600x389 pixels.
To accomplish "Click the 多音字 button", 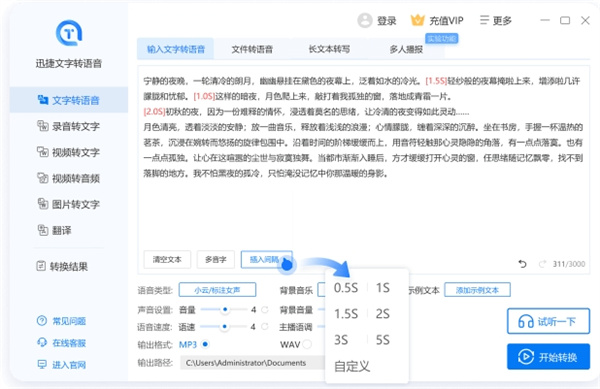I will point(215,260).
